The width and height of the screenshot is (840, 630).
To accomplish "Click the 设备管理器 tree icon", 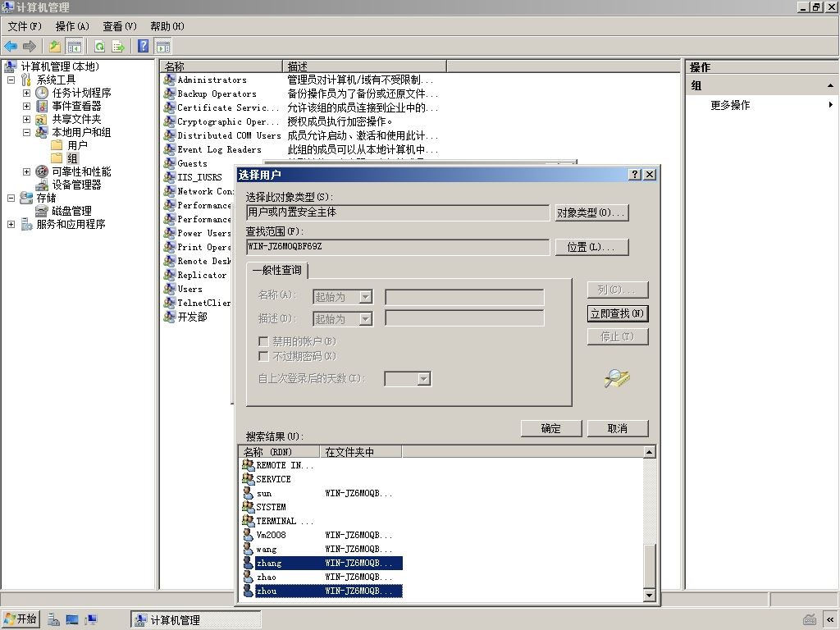I will (x=42, y=185).
